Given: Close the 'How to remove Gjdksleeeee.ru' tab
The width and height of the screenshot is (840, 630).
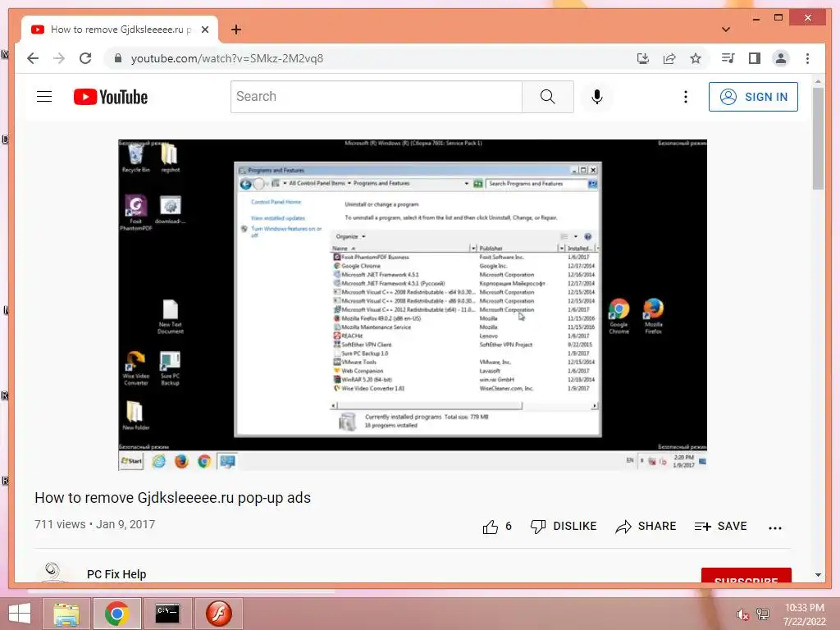Looking at the screenshot, I should click(205, 30).
